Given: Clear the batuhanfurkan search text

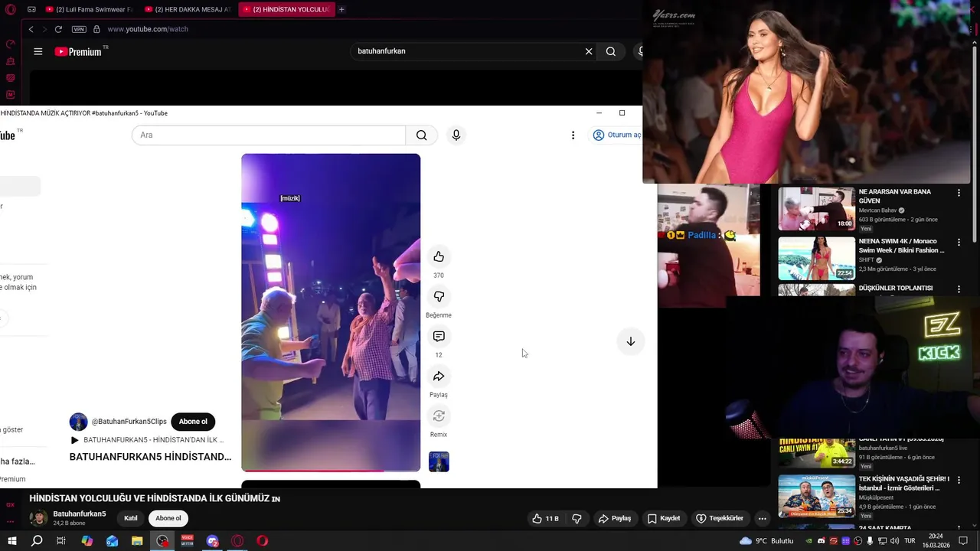Looking at the screenshot, I should click(589, 51).
